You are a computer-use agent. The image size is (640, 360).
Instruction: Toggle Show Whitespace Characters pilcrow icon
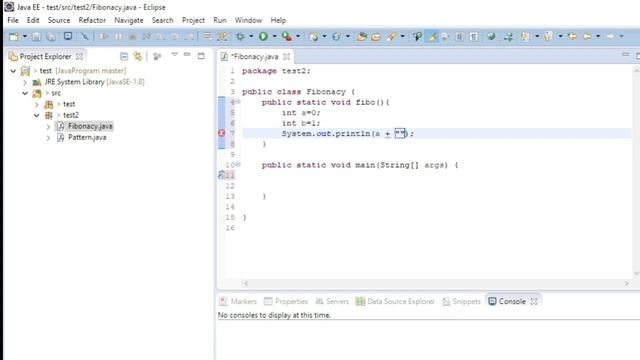[473, 37]
